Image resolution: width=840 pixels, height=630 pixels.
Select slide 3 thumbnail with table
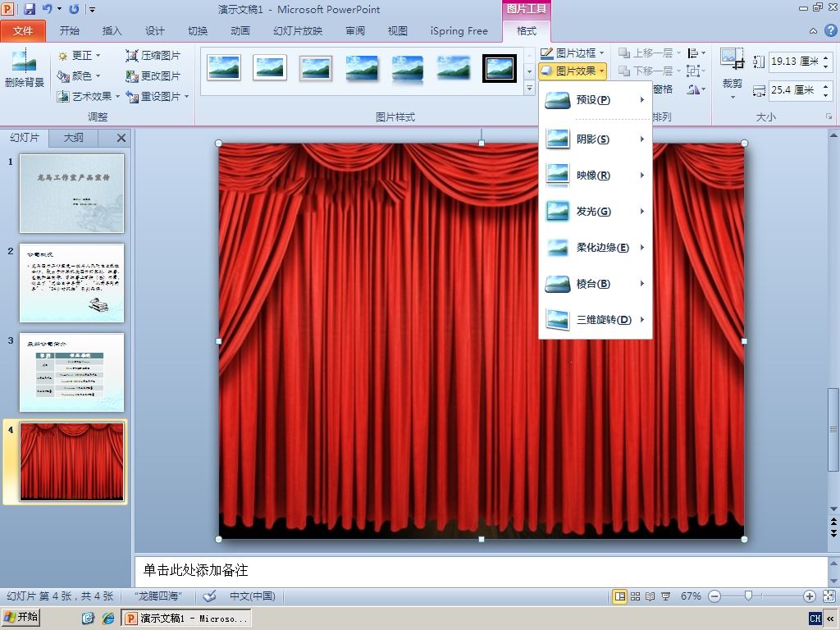pos(72,372)
